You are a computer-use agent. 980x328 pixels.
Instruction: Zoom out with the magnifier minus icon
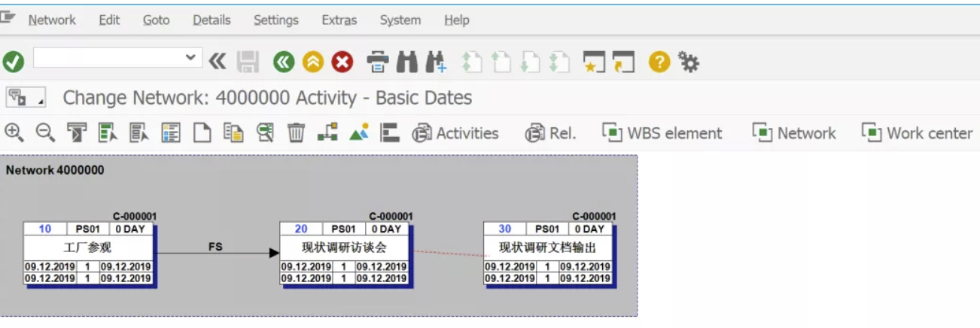[x=45, y=132]
